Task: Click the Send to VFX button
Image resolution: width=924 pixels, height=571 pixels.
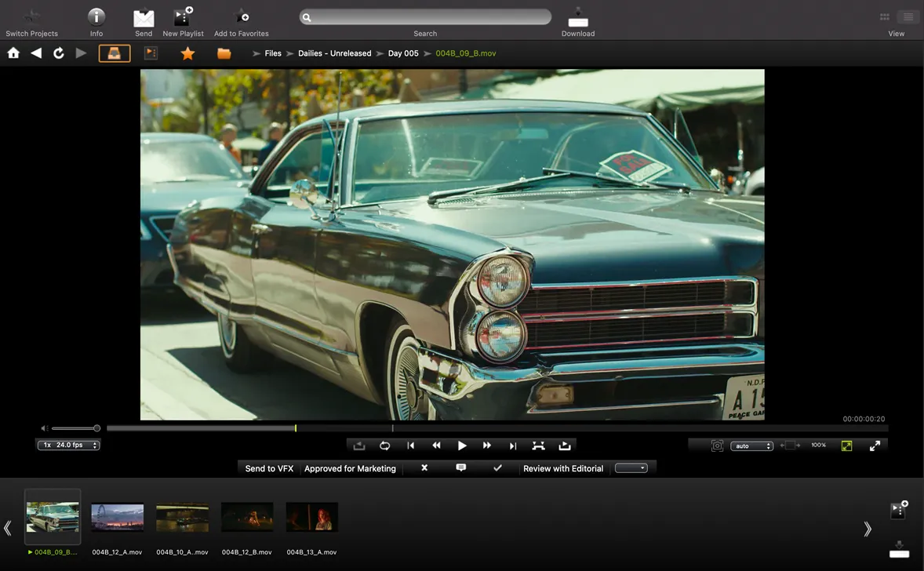Action: 267,467
